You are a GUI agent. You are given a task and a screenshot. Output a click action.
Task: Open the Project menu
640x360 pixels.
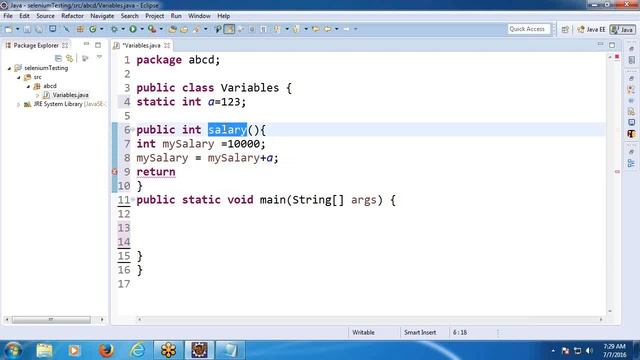click(x=155, y=16)
